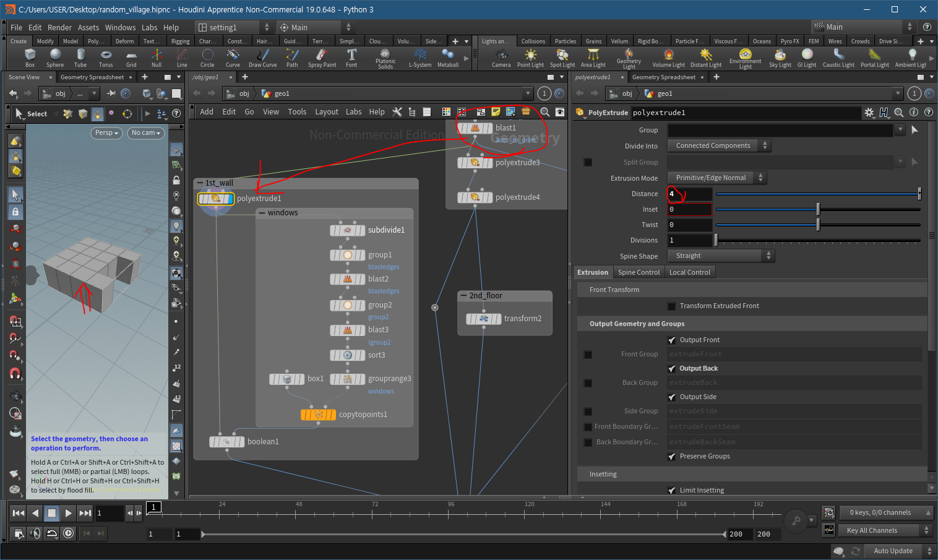Stop timeline playback
This screenshot has height=560, width=938.
(51, 512)
